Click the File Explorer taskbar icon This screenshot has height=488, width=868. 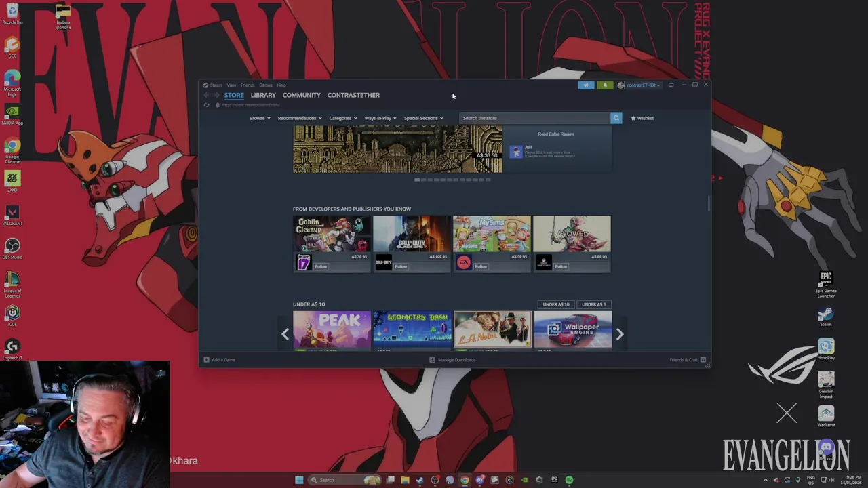coord(405,480)
